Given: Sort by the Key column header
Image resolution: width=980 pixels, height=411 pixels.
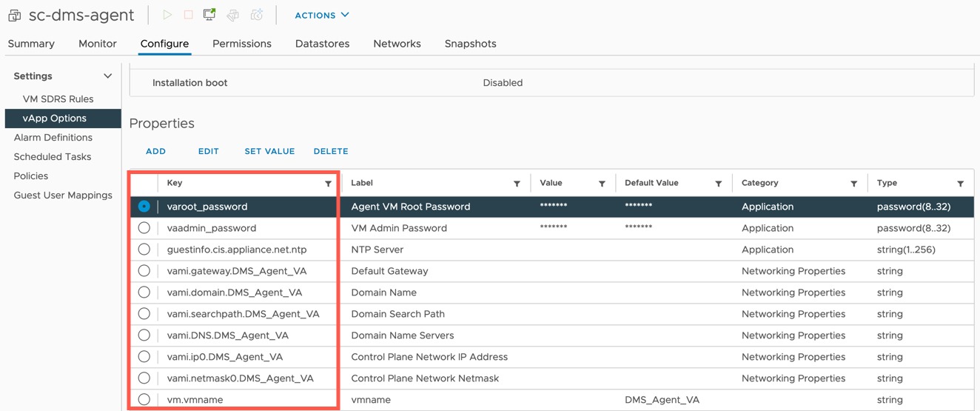Looking at the screenshot, I should tap(175, 183).
